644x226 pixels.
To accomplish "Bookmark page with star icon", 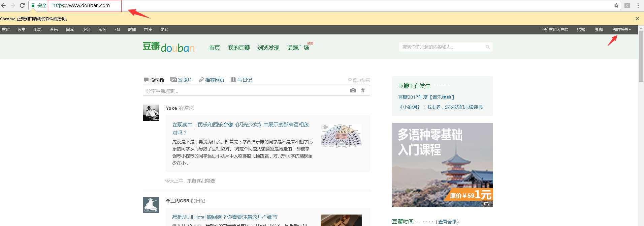I will (x=616, y=5).
